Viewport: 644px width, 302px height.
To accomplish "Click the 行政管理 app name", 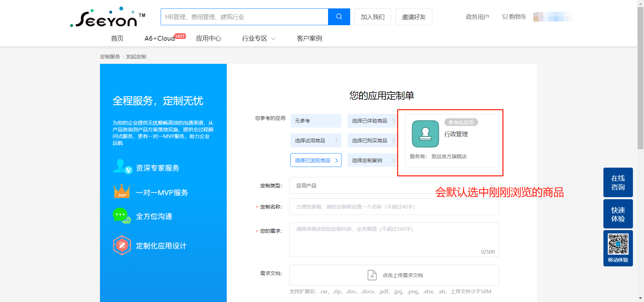I will click(x=456, y=134).
